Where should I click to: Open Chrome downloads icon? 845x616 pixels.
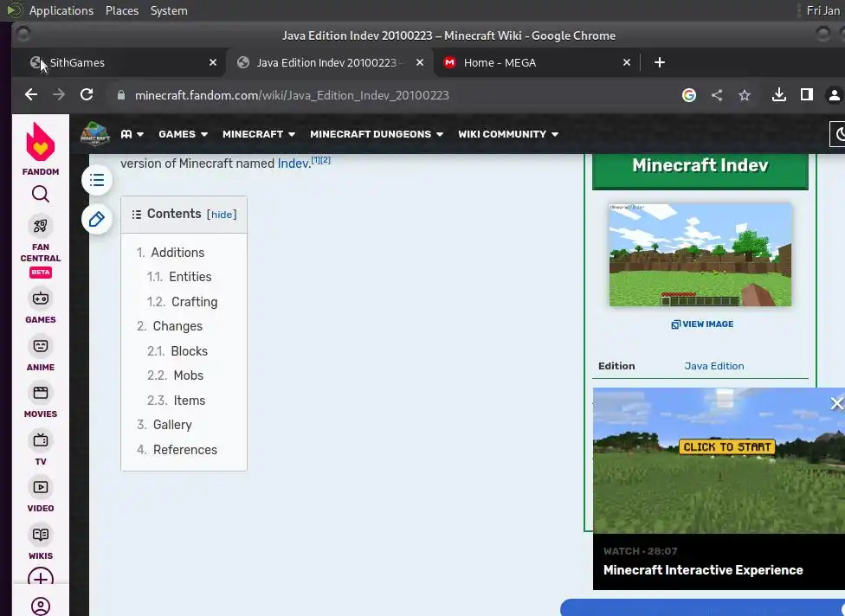pos(778,95)
